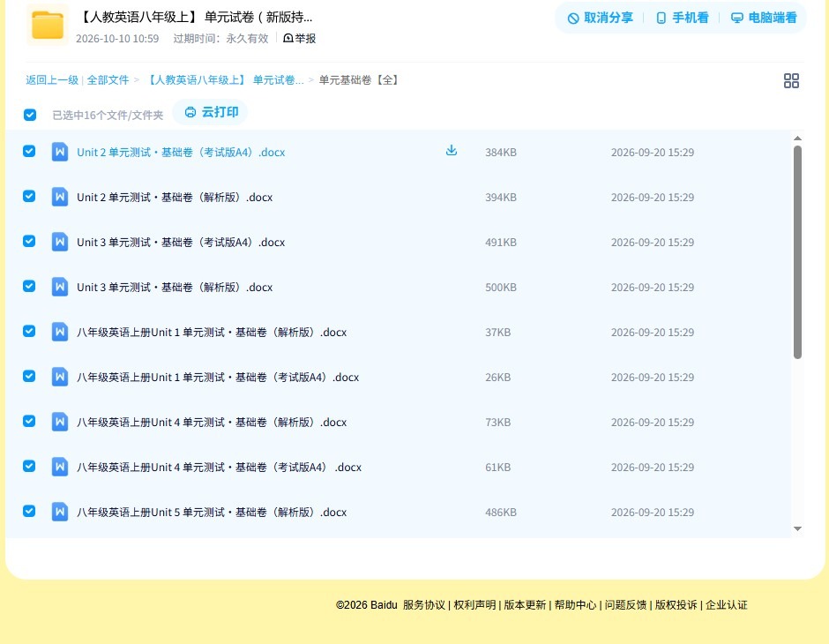Click the shared folder title text
Viewport: 829px width, 644px height.
coord(195,18)
